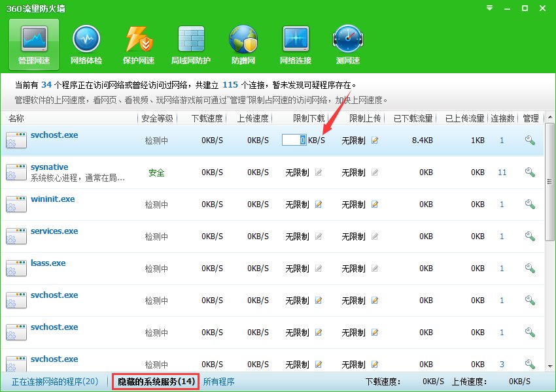The width and height of the screenshot is (556, 392).
Task: Open 局域网防护 protection
Action: 190,44
